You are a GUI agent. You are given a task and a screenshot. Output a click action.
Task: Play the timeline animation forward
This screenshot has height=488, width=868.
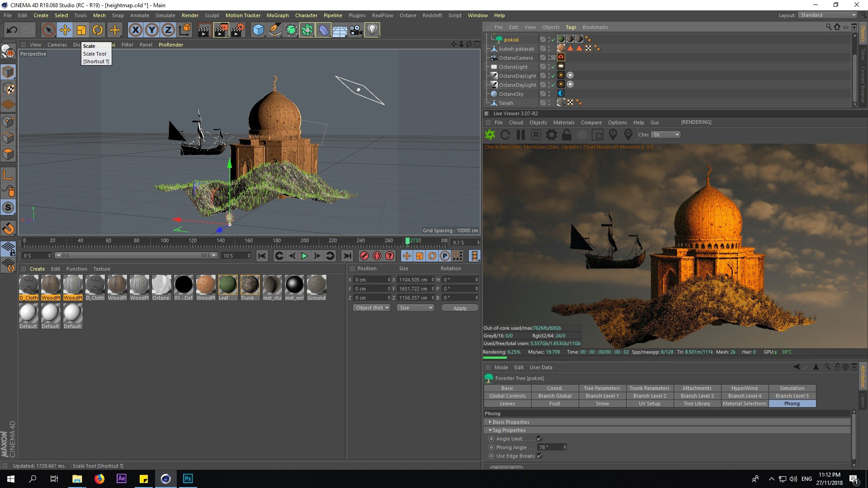coord(304,256)
